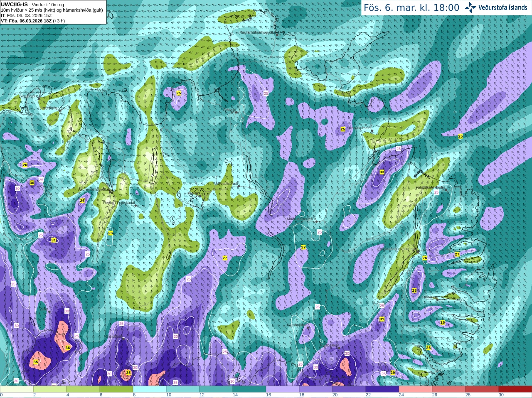Viewport: 532px width, 398px height.
Task: Click the Egilsstaðaflugvöllur station label
Action: coord(397,249)
